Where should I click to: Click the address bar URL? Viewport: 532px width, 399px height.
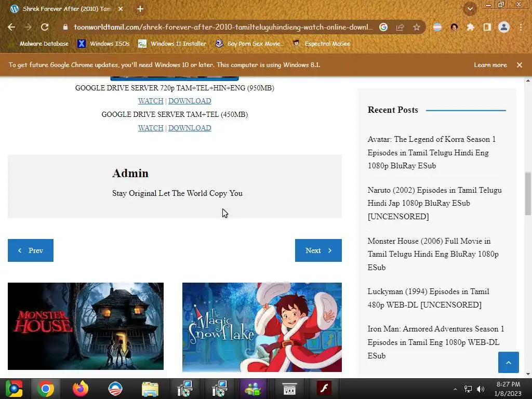pos(223,27)
